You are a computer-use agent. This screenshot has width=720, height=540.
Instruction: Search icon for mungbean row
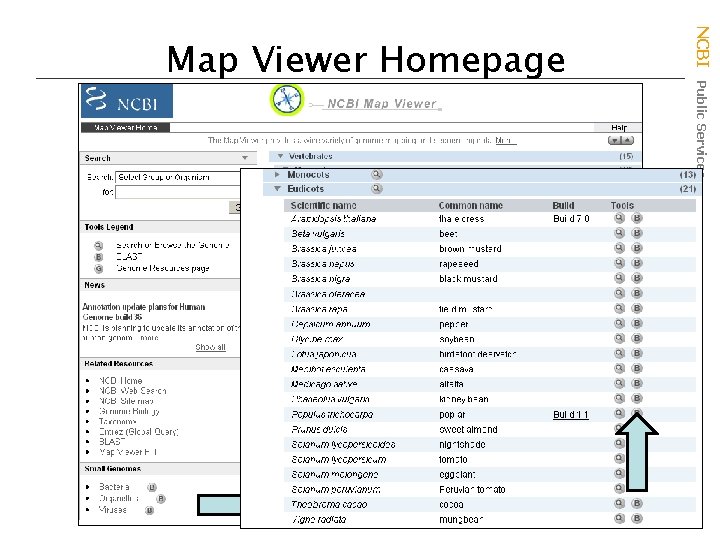(619, 518)
